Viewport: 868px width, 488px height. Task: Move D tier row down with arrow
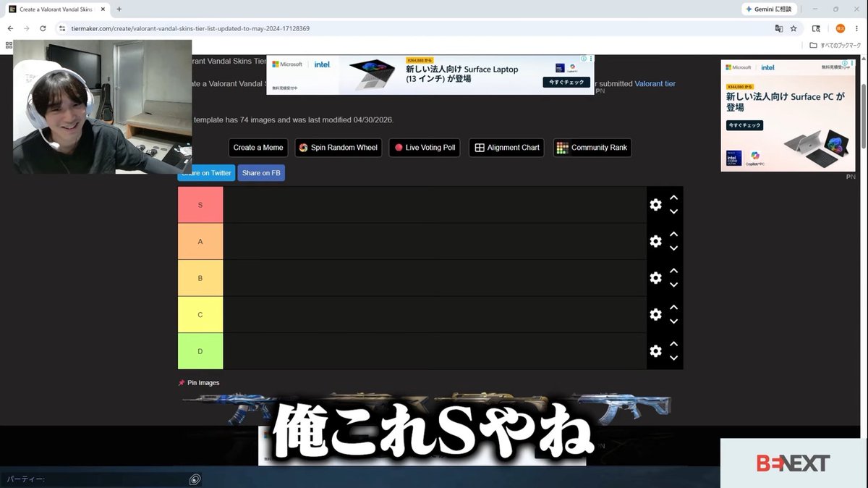click(673, 358)
